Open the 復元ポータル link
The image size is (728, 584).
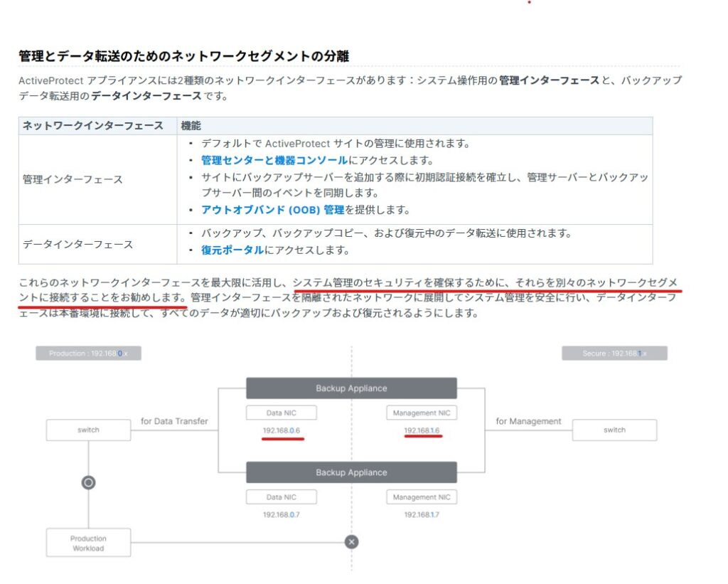click(232, 250)
